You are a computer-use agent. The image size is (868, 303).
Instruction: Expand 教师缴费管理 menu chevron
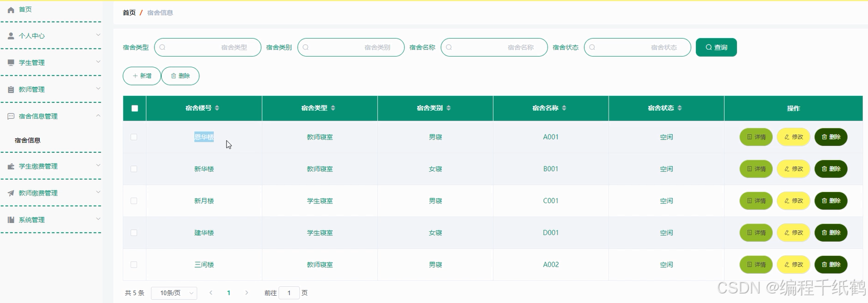[x=98, y=192]
